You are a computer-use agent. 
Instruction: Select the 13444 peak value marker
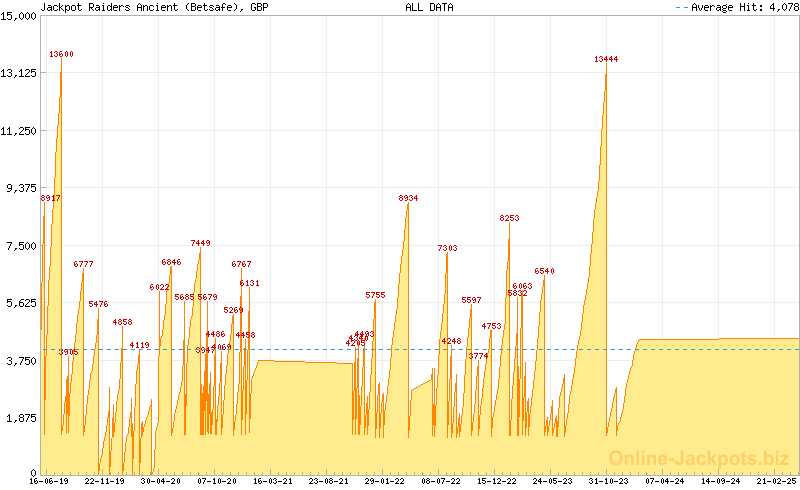point(606,59)
